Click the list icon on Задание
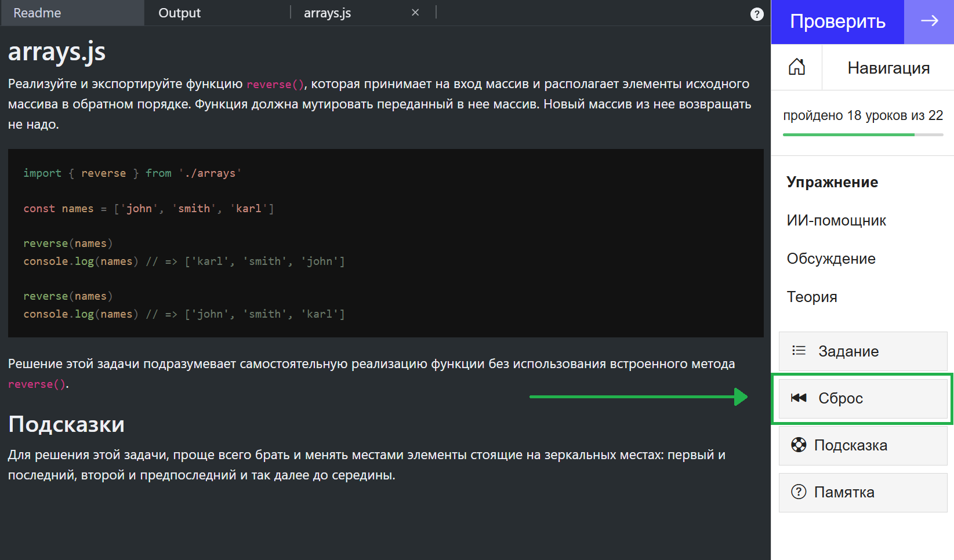This screenshot has height=560, width=954. click(x=799, y=351)
